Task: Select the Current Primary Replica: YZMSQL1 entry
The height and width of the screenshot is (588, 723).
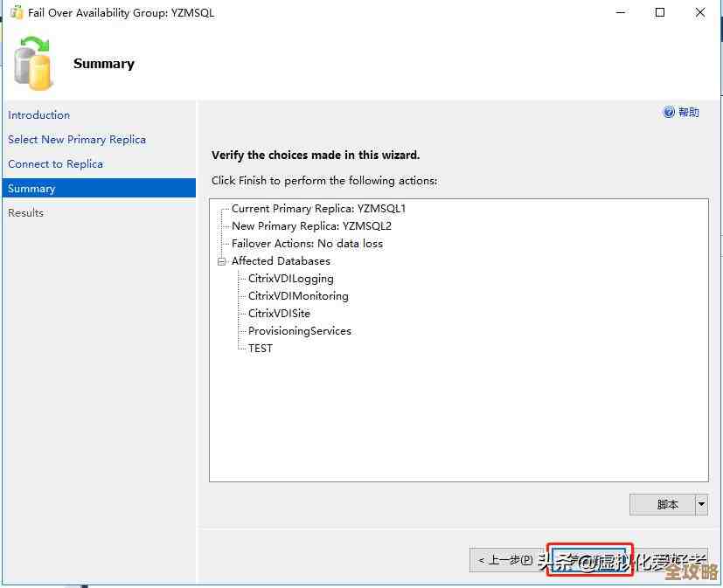Action: (x=318, y=209)
